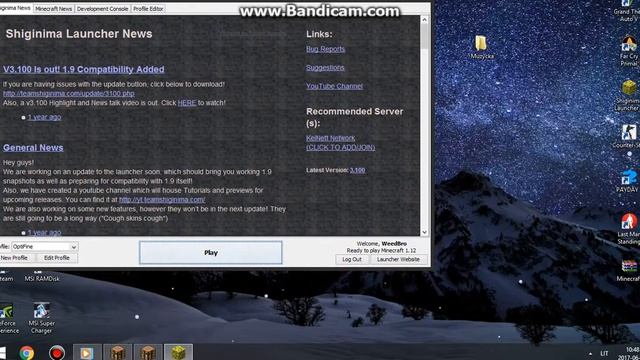Screen dimensions: 640x360
Task: Click the large Play button
Action: tap(211, 253)
